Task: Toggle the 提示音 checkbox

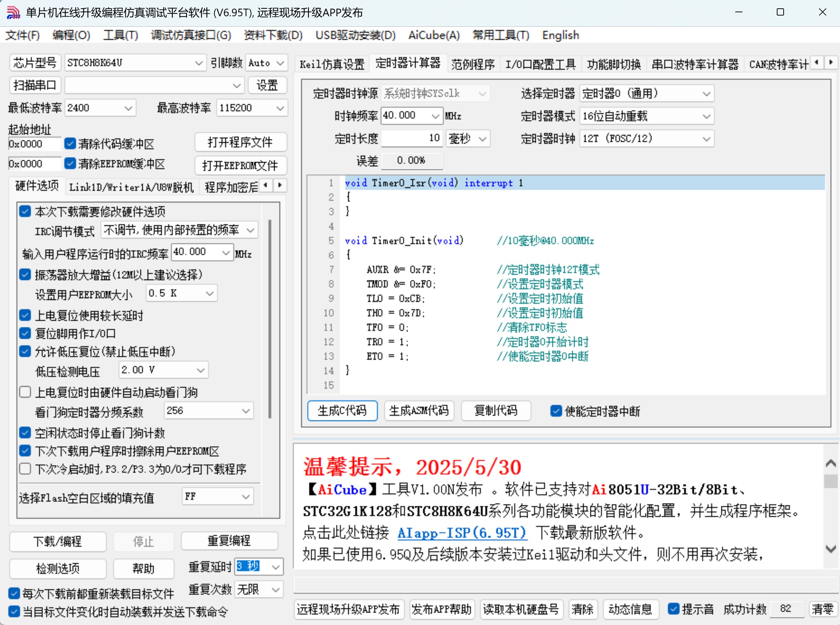Action: click(673, 609)
